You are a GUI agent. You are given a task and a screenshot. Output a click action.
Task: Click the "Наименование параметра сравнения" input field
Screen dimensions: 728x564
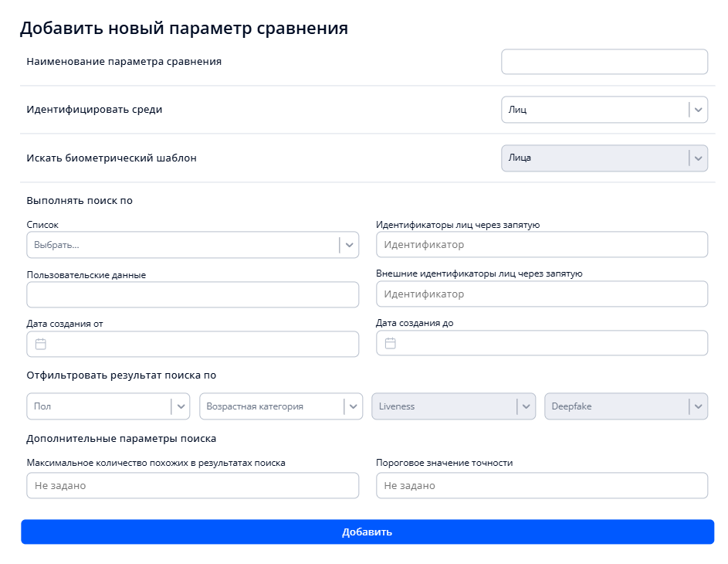[604, 61]
